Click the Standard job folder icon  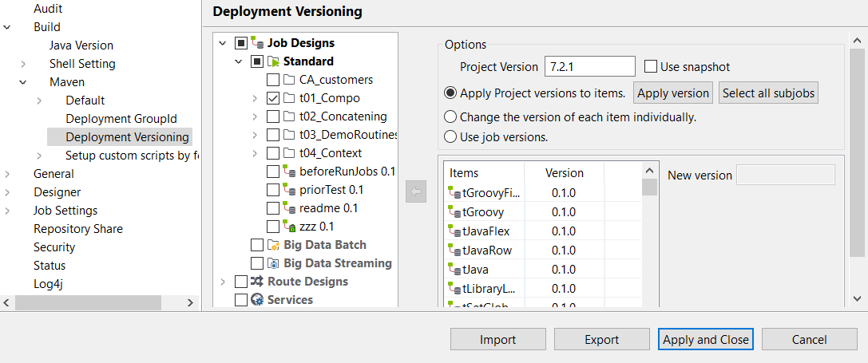coord(274,61)
